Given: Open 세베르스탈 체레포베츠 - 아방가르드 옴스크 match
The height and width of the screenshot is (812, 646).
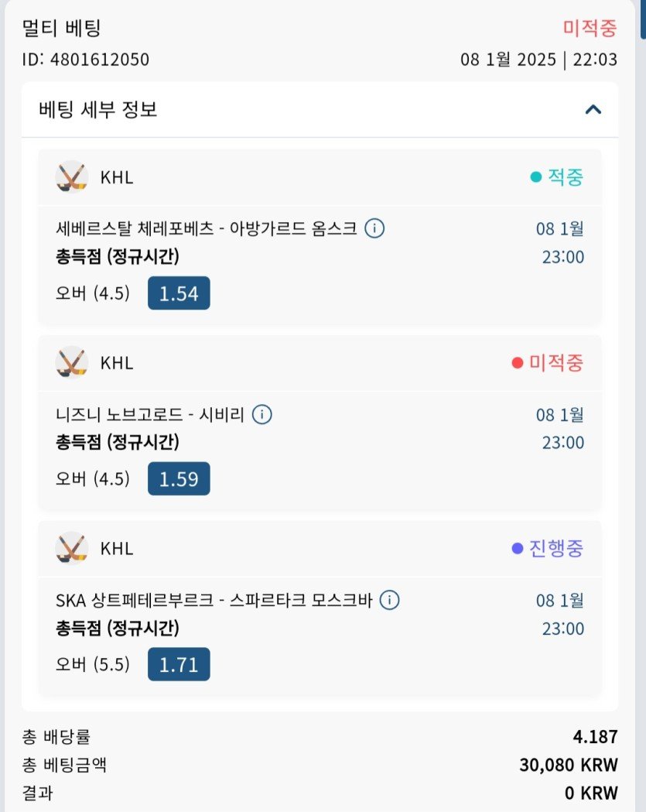Looking at the screenshot, I should pos(207,228).
